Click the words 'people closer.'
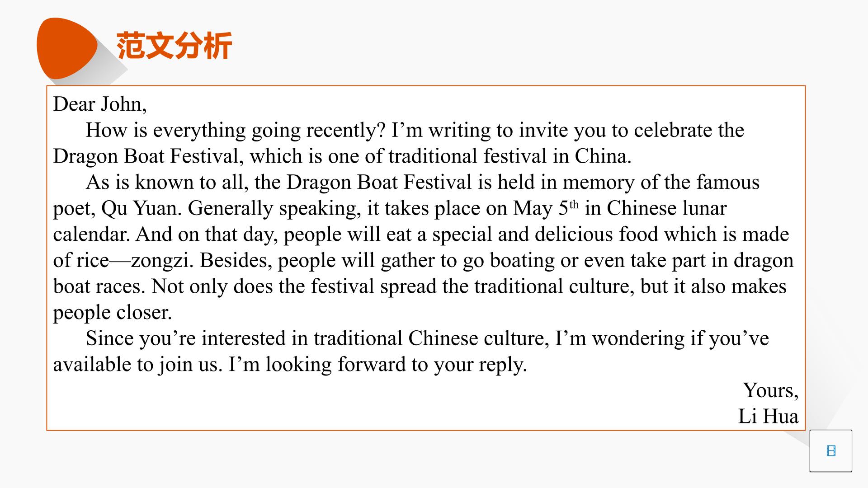The height and width of the screenshot is (488, 868). click(x=113, y=313)
